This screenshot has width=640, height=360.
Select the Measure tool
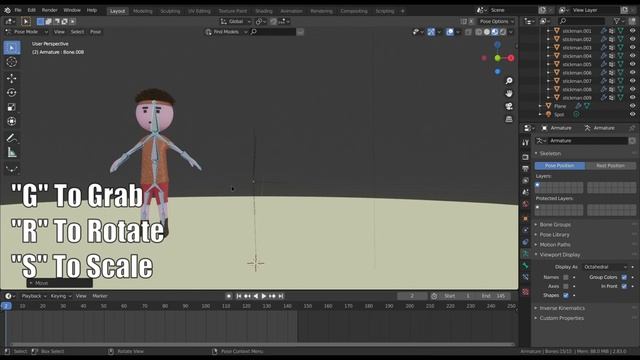(11, 152)
